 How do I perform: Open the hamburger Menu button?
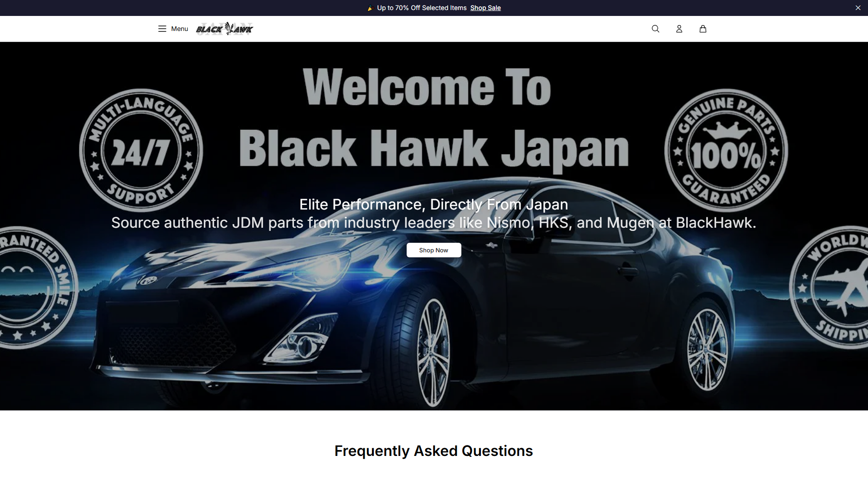tap(173, 29)
